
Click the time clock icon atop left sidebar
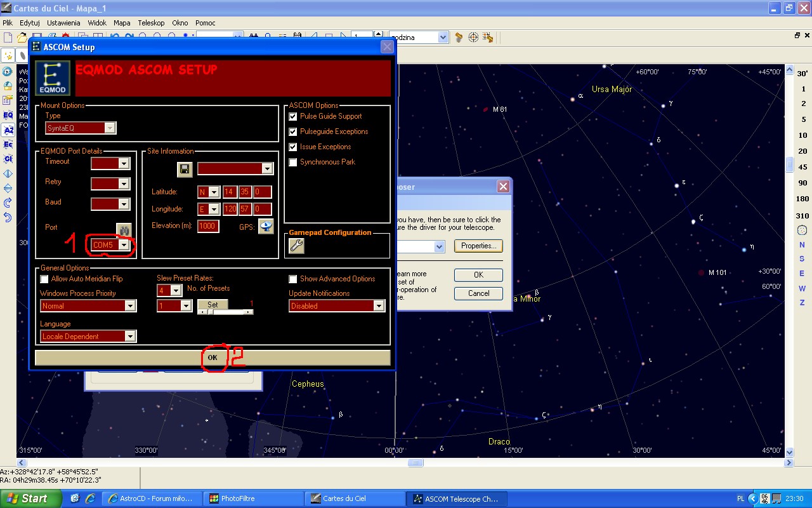click(8, 72)
